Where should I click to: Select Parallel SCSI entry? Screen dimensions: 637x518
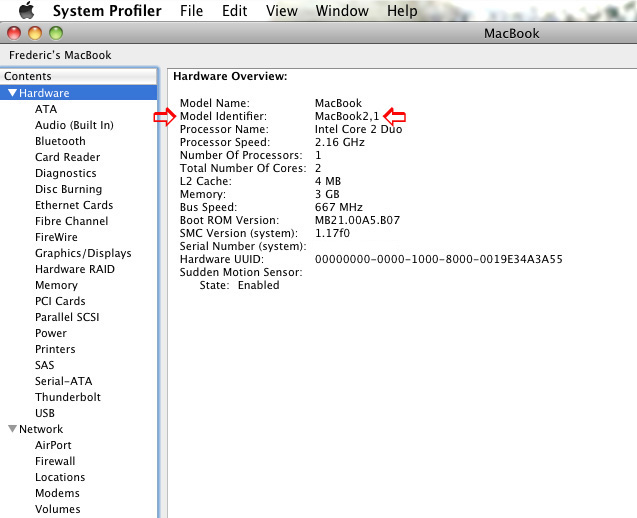(67, 317)
